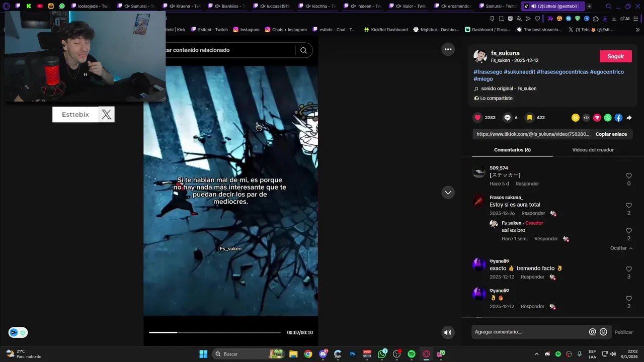The height and width of the screenshot is (362, 644).
Task: Click the yellow repost share icon
Action: [575, 118]
